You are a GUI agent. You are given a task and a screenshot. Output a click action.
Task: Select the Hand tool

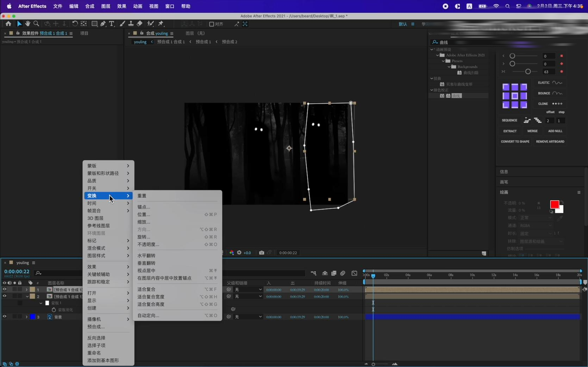coord(27,24)
